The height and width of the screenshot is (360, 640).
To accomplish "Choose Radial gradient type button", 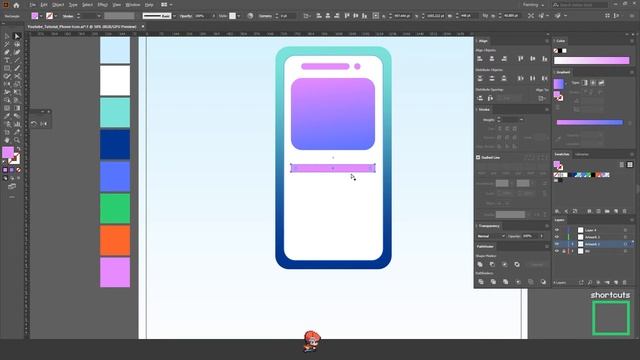I will pos(593,83).
